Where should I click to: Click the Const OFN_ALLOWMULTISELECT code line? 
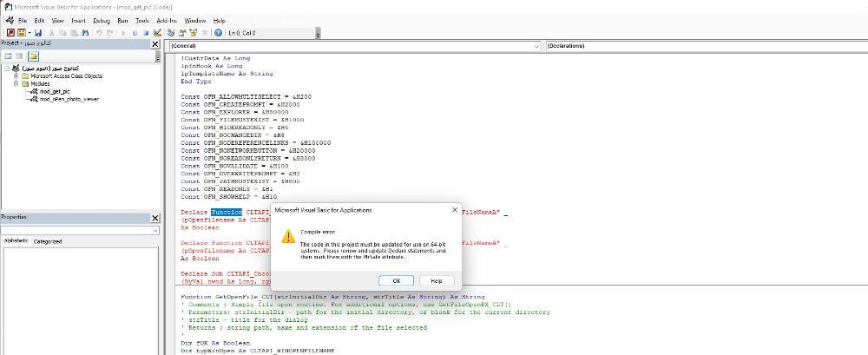click(x=247, y=96)
